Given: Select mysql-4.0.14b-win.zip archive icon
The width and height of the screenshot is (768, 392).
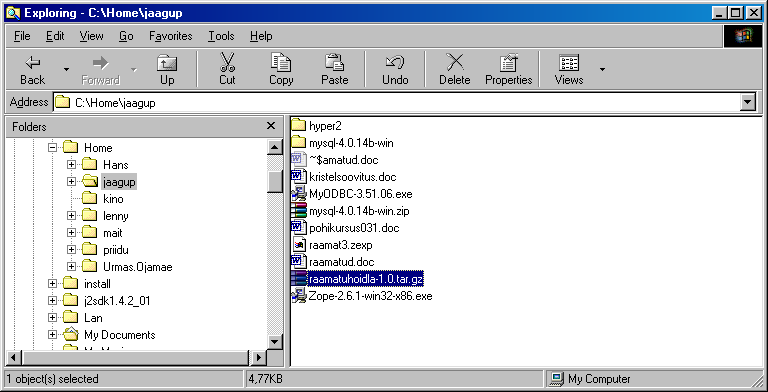Looking at the screenshot, I should click(298, 211).
